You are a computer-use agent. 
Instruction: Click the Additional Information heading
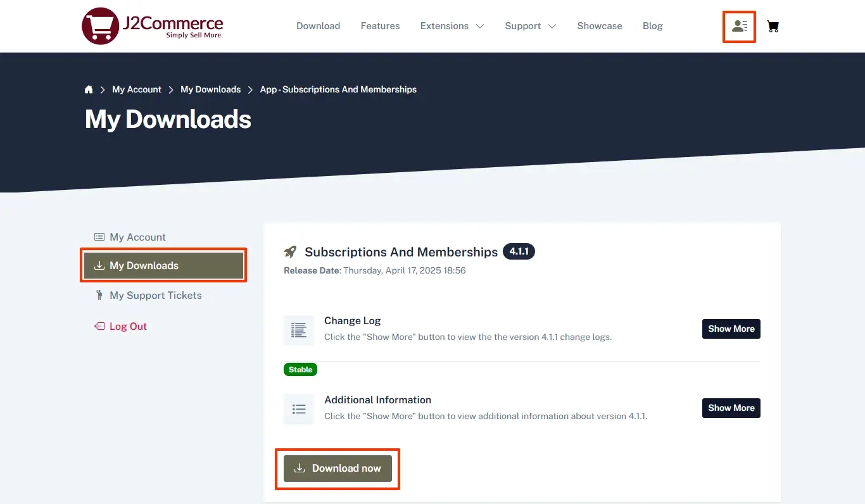pos(378,400)
